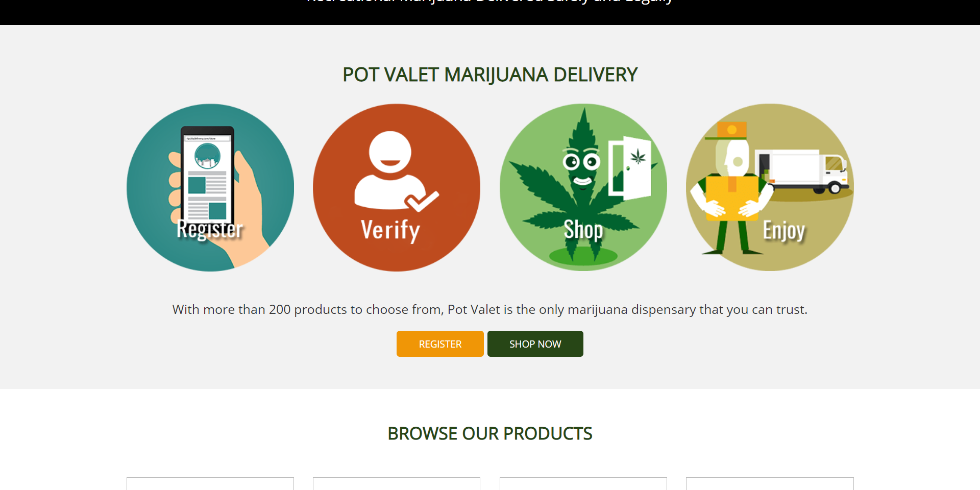Click the orange REGISTER button

[440, 344]
